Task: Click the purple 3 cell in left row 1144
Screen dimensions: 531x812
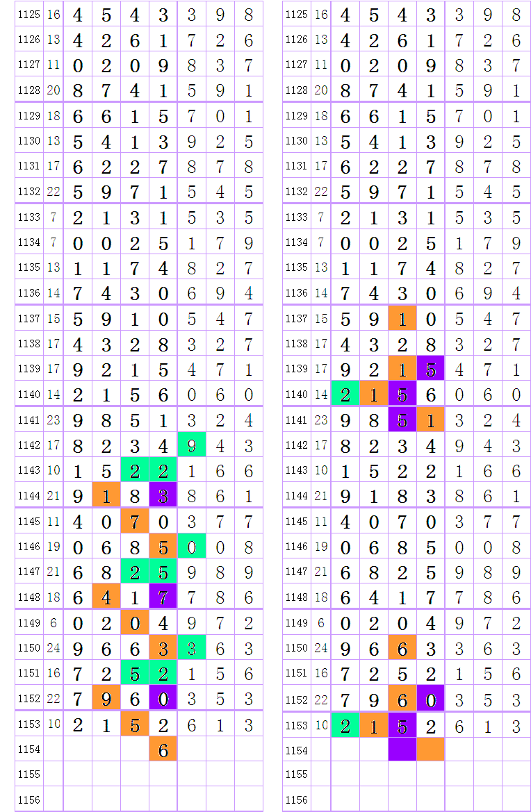Action: tap(163, 496)
